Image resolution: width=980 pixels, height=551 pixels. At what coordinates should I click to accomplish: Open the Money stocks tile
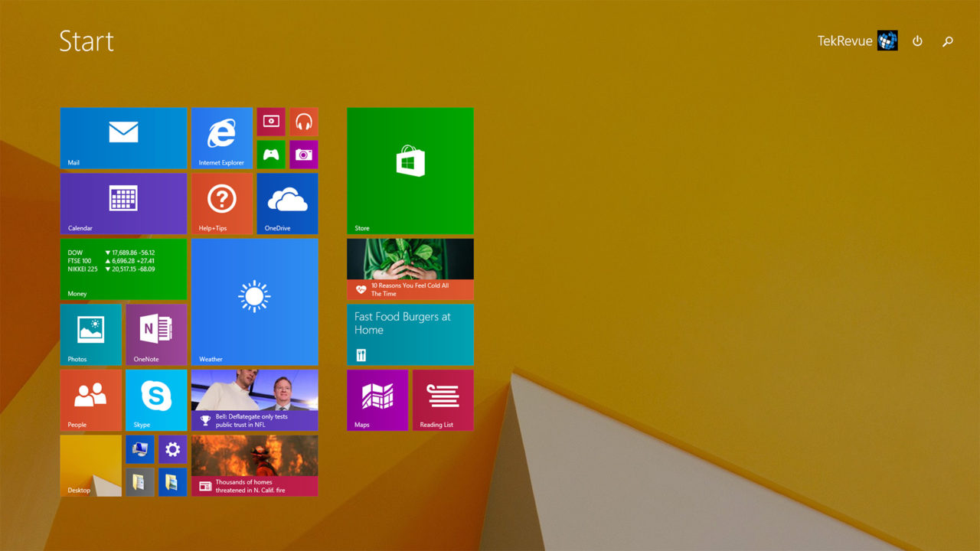[123, 269]
